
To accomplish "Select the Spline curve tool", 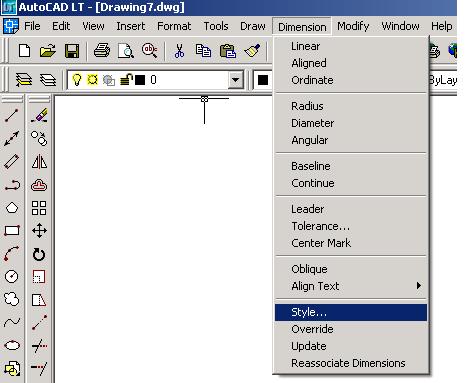I will [12, 322].
